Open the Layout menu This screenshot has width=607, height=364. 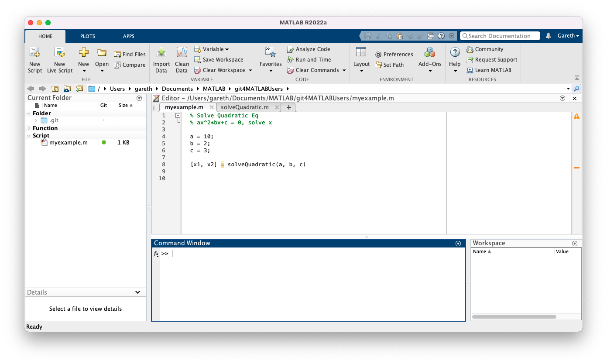[361, 60]
